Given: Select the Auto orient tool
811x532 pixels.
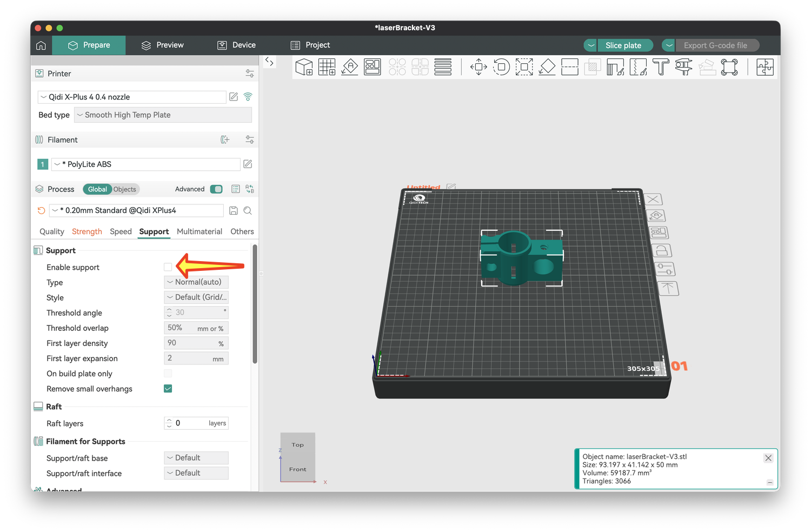Looking at the screenshot, I should pyautogui.click(x=350, y=67).
